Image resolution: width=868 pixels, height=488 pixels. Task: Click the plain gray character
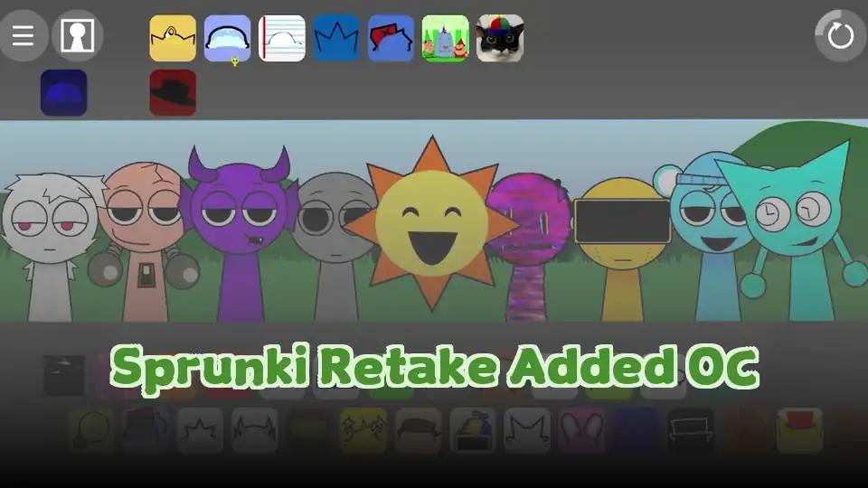click(335, 247)
